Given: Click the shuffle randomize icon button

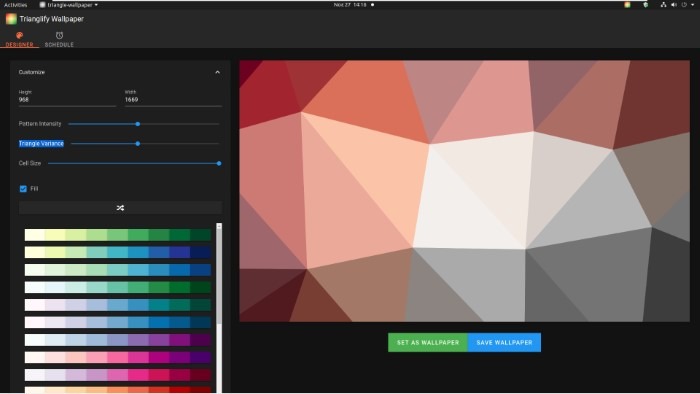Looking at the screenshot, I should 121,208.
